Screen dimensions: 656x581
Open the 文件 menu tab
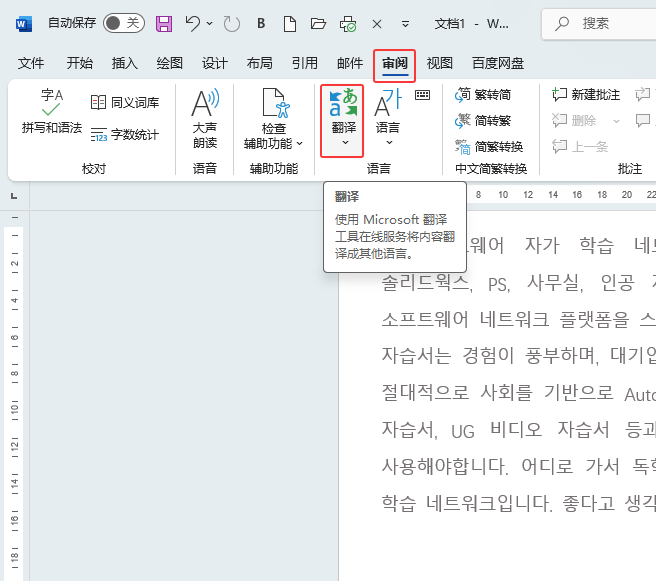click(x=31, y=63)
